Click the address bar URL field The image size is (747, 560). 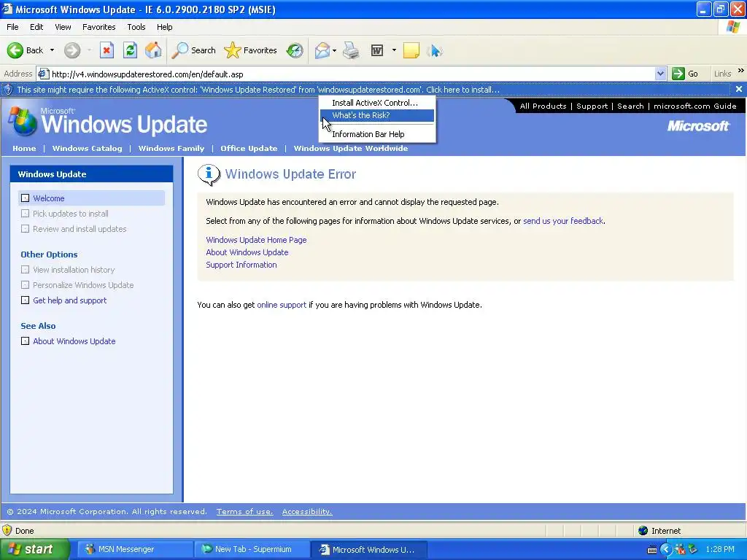(352, 74)
